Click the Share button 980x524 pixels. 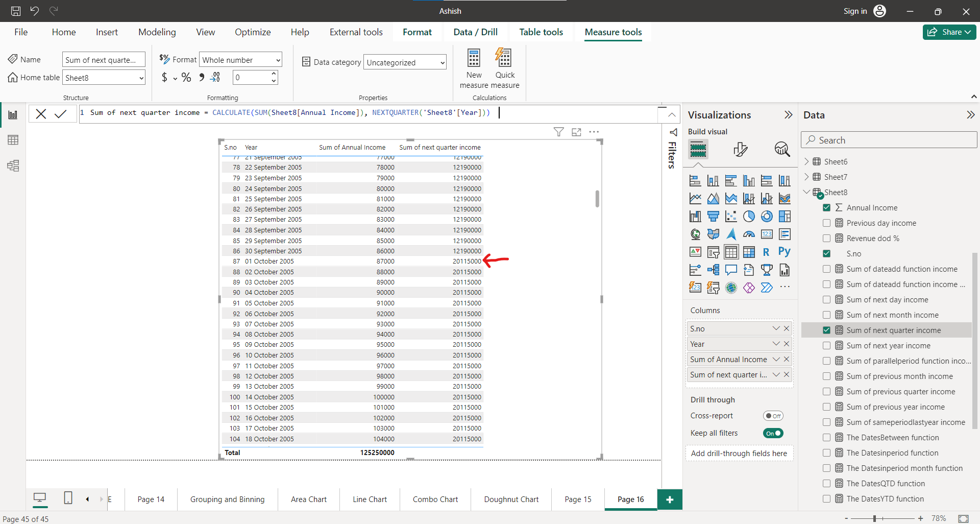948,32
